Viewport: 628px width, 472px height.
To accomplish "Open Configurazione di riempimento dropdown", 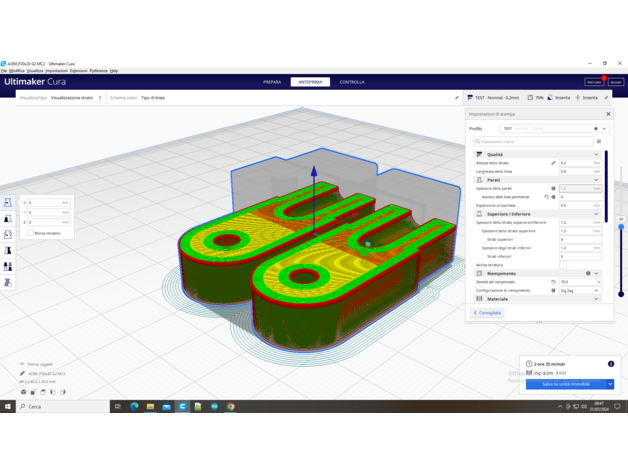I will coord(580,290).
